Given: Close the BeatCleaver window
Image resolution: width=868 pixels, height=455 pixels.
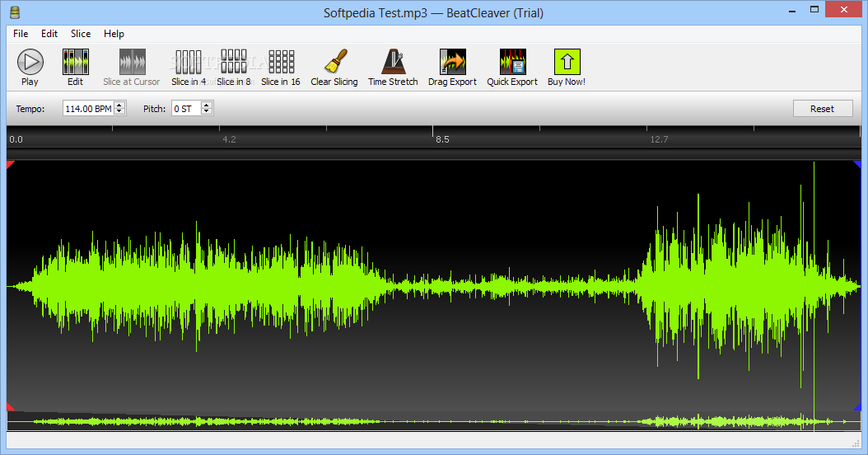Looking at the screenshot, I should [843, 9].
